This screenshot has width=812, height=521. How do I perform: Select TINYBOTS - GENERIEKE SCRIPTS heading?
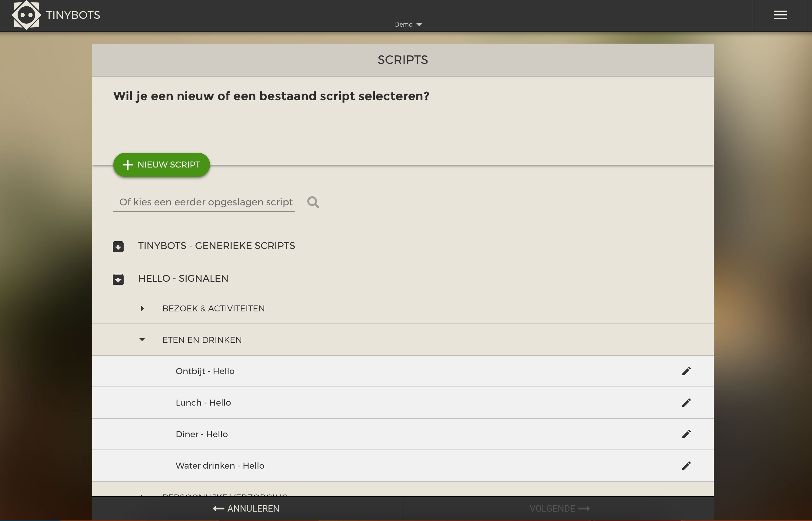pos(217,246)
